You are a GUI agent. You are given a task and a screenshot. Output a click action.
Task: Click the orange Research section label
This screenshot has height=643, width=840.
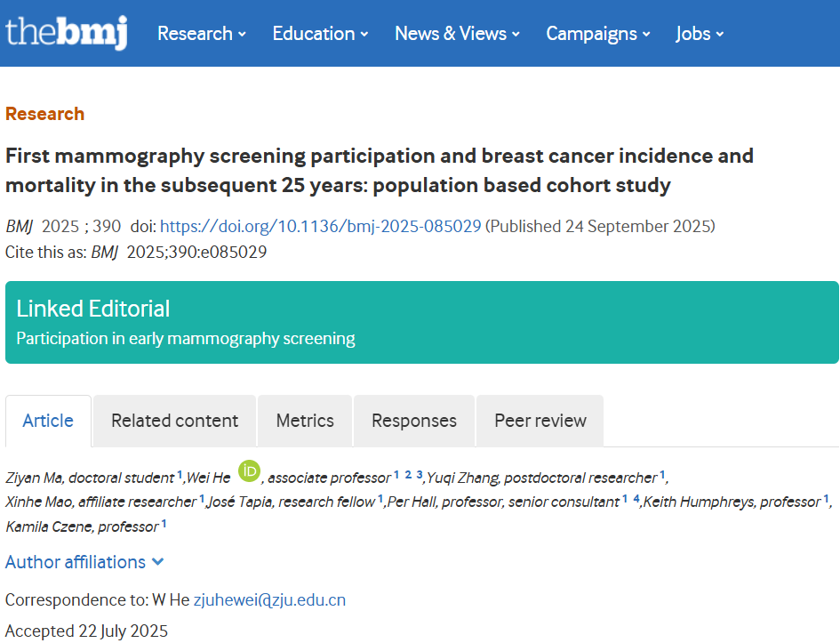click(44, 114)
